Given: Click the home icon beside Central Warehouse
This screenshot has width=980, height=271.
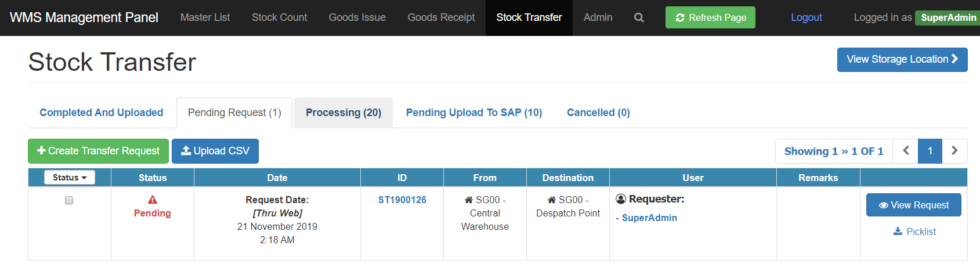Looking at the screenshot, I should point(468,200).
